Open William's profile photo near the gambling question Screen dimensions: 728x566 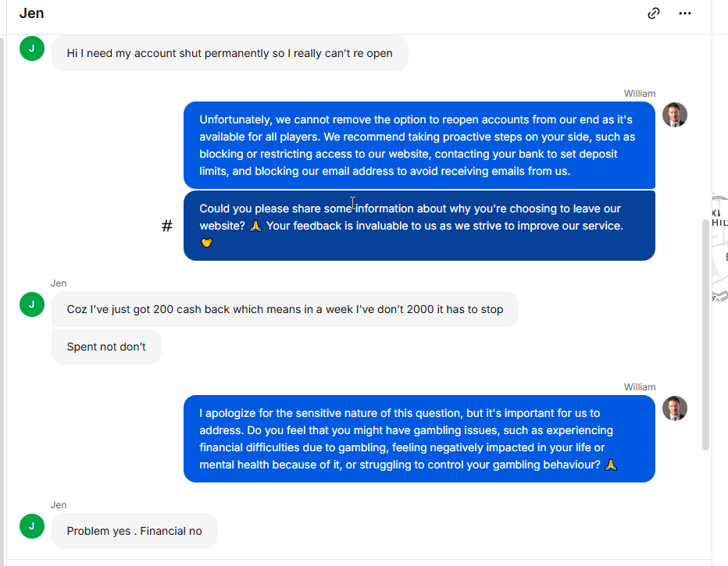coord(675,408)
